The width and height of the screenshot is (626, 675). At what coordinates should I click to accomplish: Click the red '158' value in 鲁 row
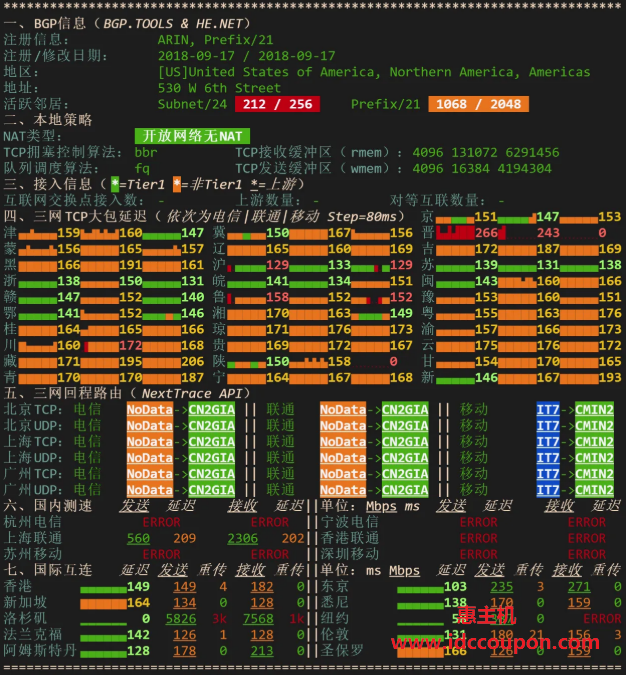pyautogui.click(x=277, y=297)
